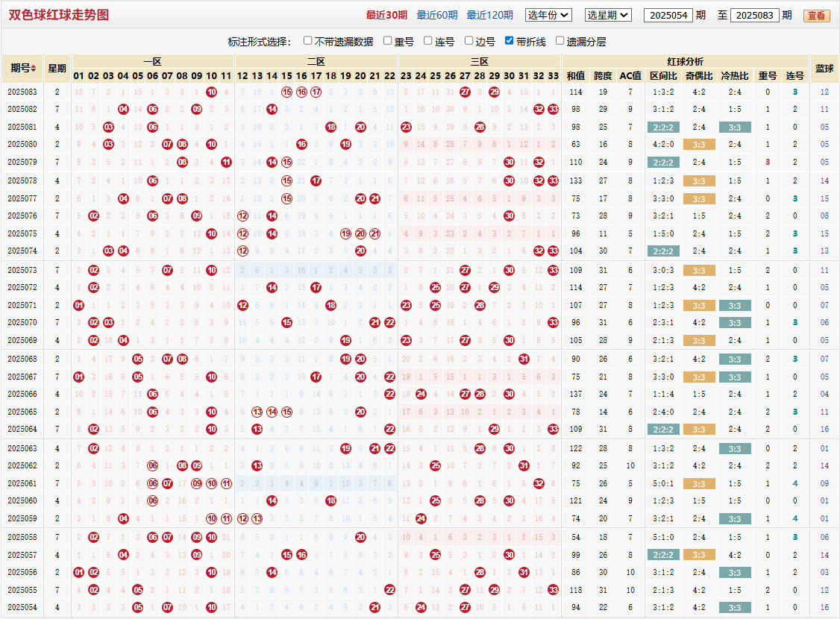
Task: Click the 红球分析 header
Action: [685, 62]
